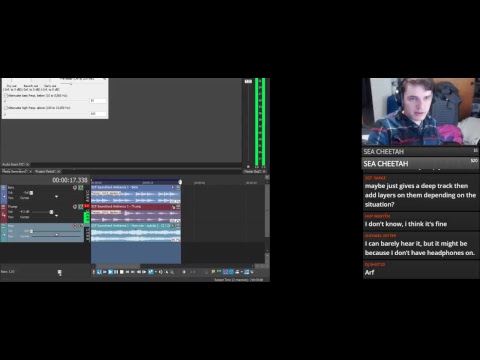The width and height of the screenshot is (480, 360).
Task: Toggle Loop Playback in the transport bar
Action: (99, 272)
